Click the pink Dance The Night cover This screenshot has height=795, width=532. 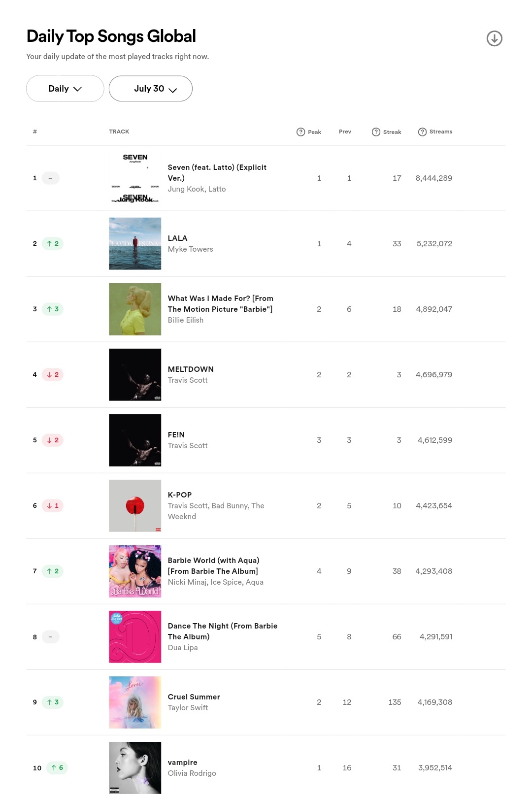135,637
